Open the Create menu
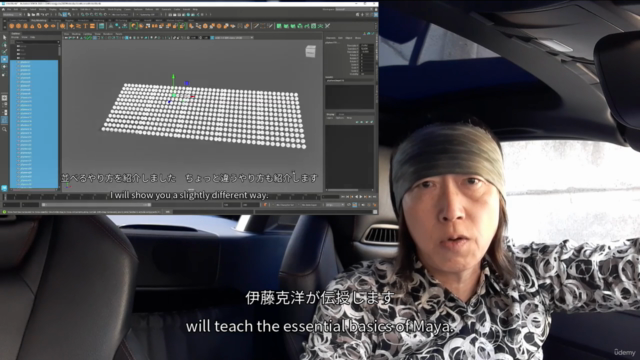The width and height of the screenshot is (640, 360). (24, 9)
